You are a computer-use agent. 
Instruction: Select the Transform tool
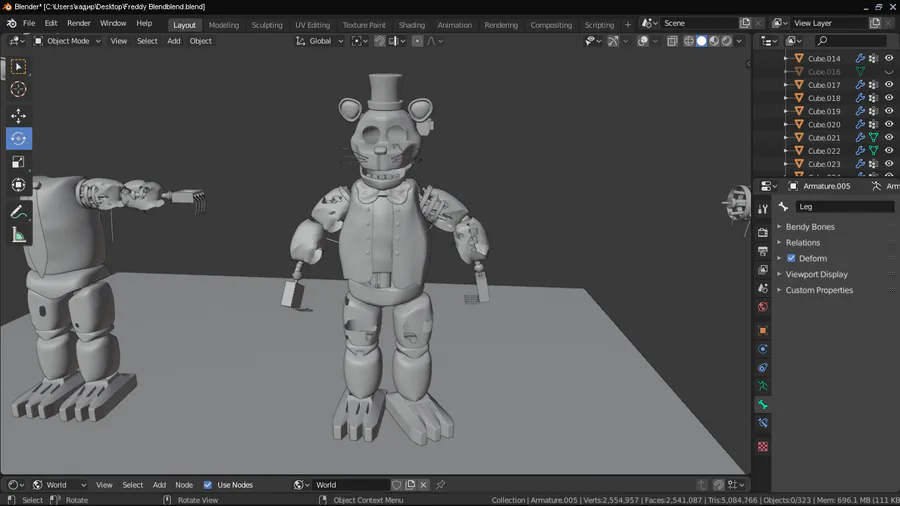[x=18, y=185]
